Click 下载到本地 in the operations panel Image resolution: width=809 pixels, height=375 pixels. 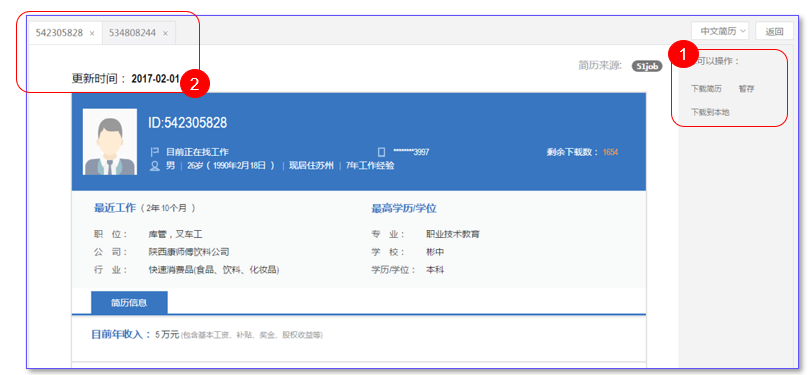pyautogui.click(x=710, y=112)
